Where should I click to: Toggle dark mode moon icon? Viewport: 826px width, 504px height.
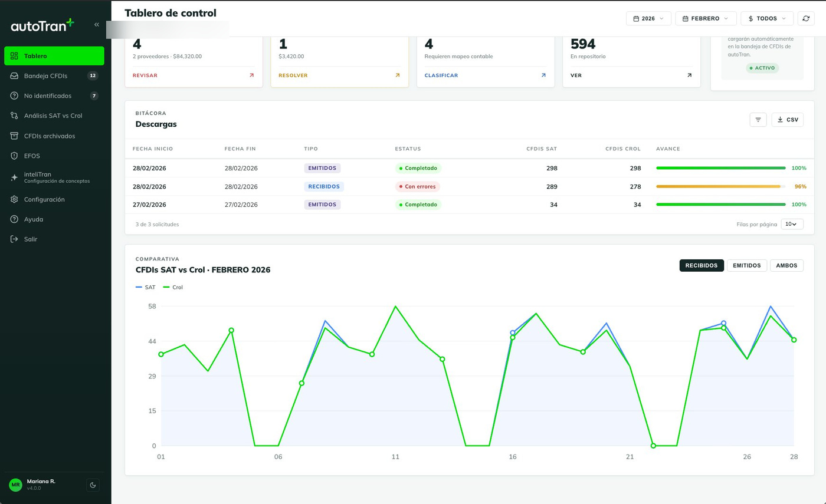93,485
